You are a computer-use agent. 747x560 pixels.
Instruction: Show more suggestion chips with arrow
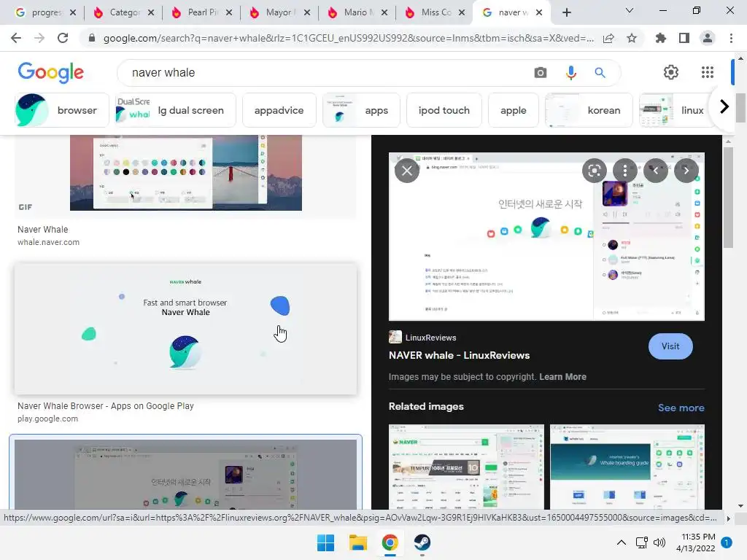[x=724, y=106]
